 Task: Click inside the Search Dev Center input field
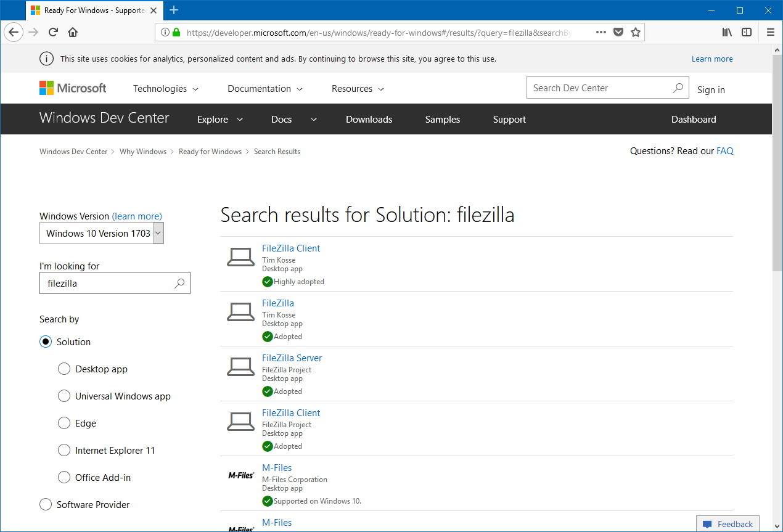(x=592, y=88)
